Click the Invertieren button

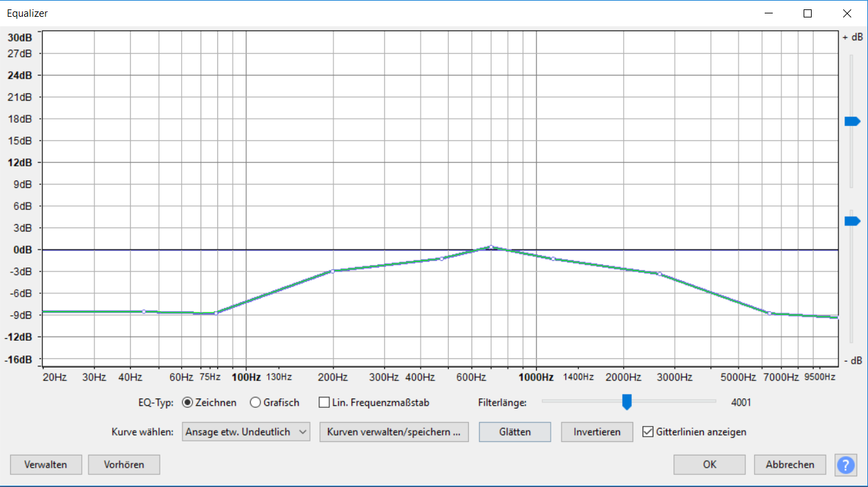(x=596, y=432)
